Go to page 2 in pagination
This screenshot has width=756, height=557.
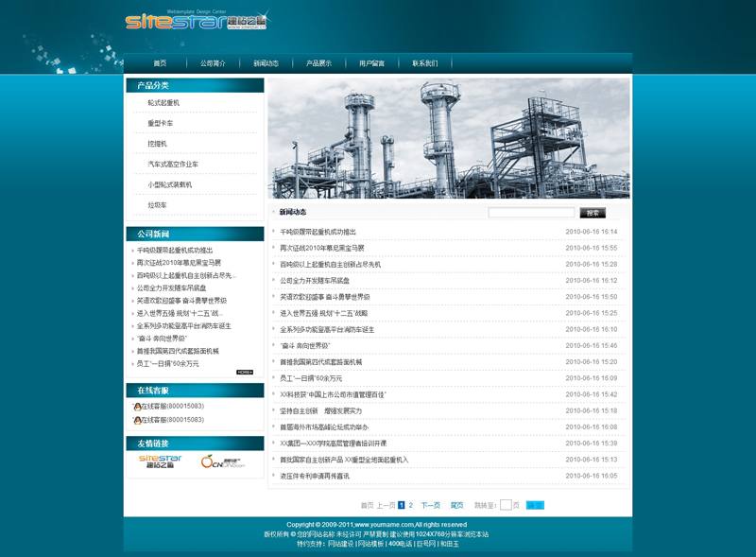411,505
